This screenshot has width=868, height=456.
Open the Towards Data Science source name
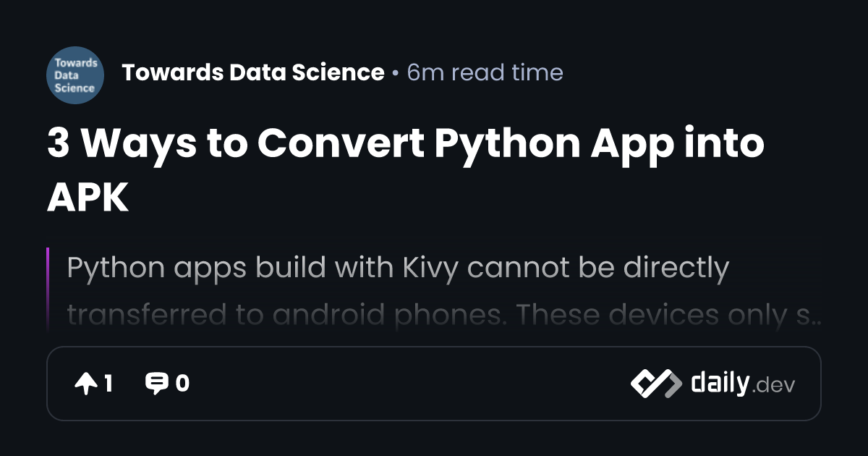[x=253, y=72]
